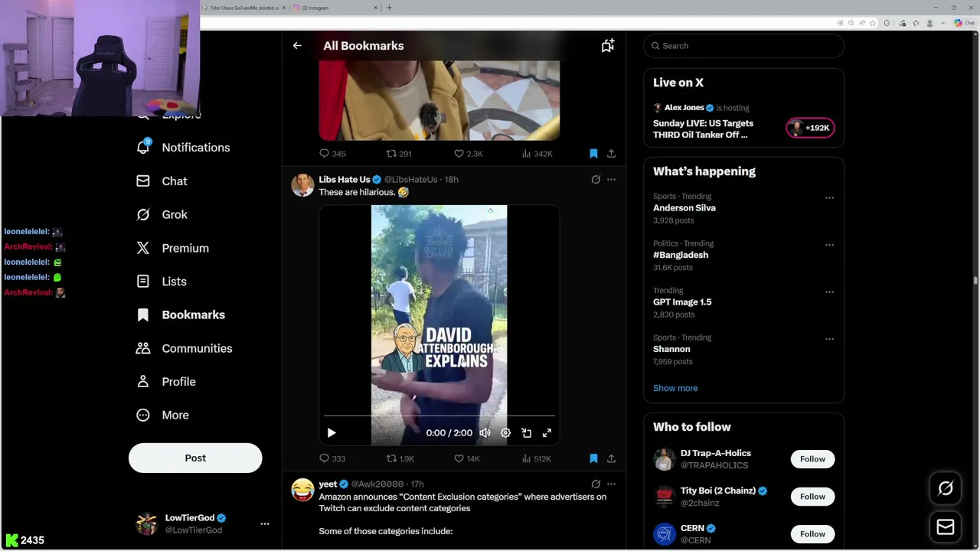Image resolution: width=980 pixels, height=551 pixels.
Task: Share the 342K views post
Action: click(611, 154)
